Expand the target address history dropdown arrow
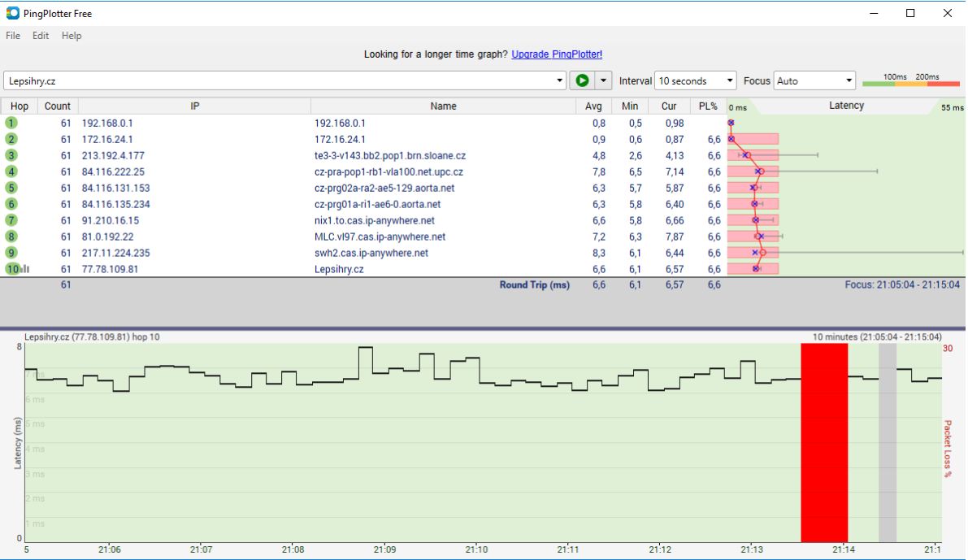 tap(559, 81)
